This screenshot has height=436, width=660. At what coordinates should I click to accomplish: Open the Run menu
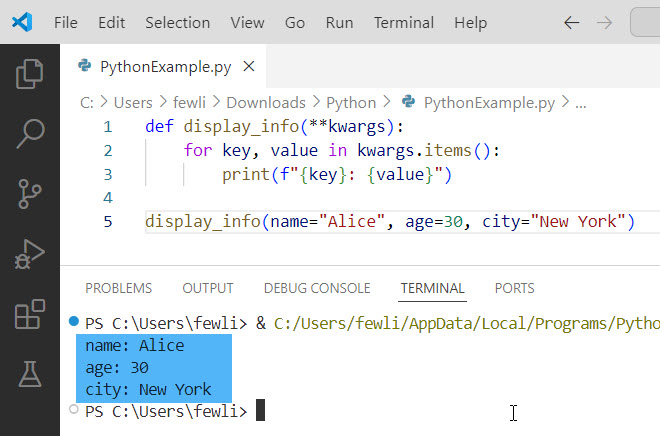(x=339, y=23)
